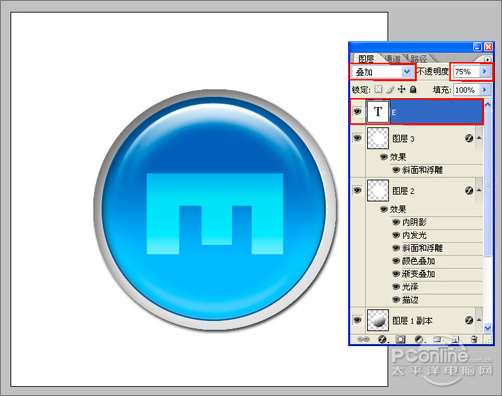Toggle 光泽 effect visibility eye
The image size is (502, 396).
tap(396, 287)
